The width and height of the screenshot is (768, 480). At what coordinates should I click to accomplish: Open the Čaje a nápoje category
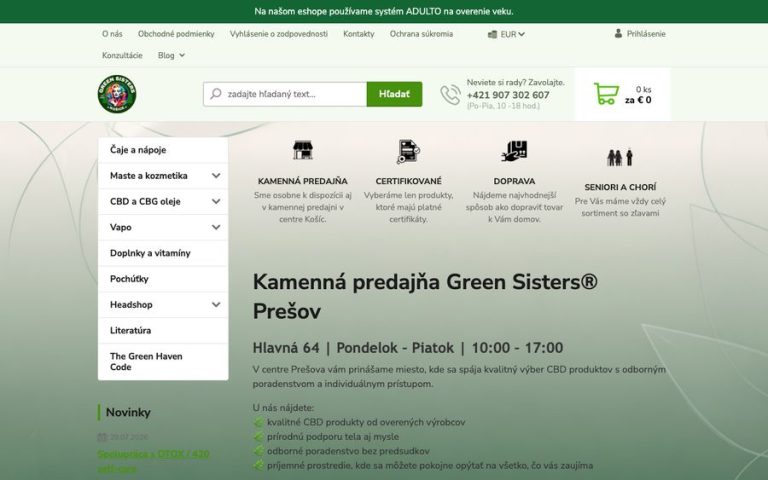(x=163, y=150)
